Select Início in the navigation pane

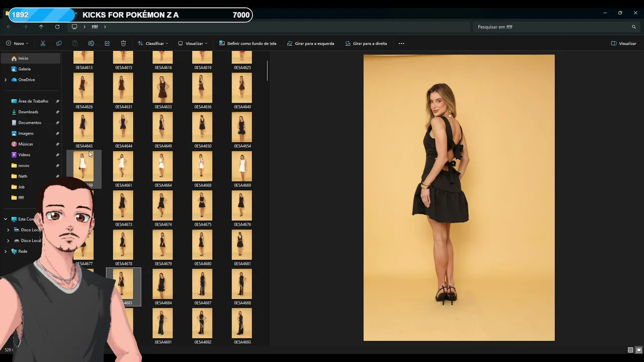[x=30, y=58]
